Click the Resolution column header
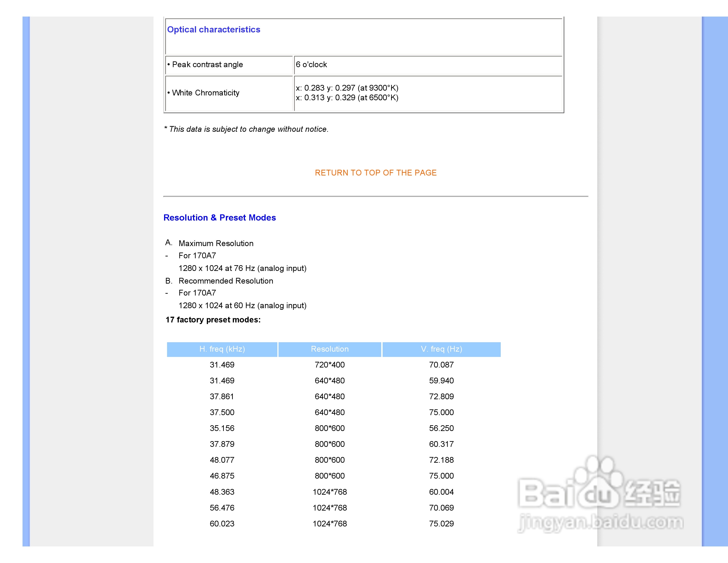The image size is (728, 563). (330, 349)
